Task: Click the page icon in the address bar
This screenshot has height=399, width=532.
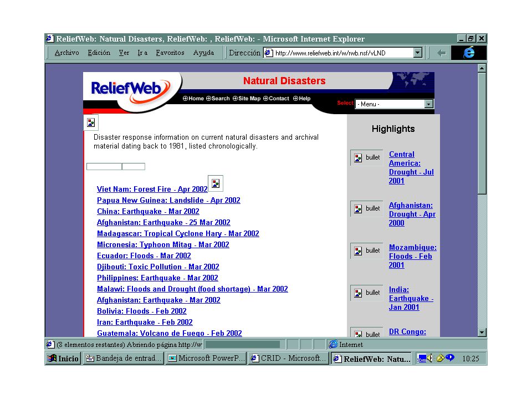Action: 269,53
